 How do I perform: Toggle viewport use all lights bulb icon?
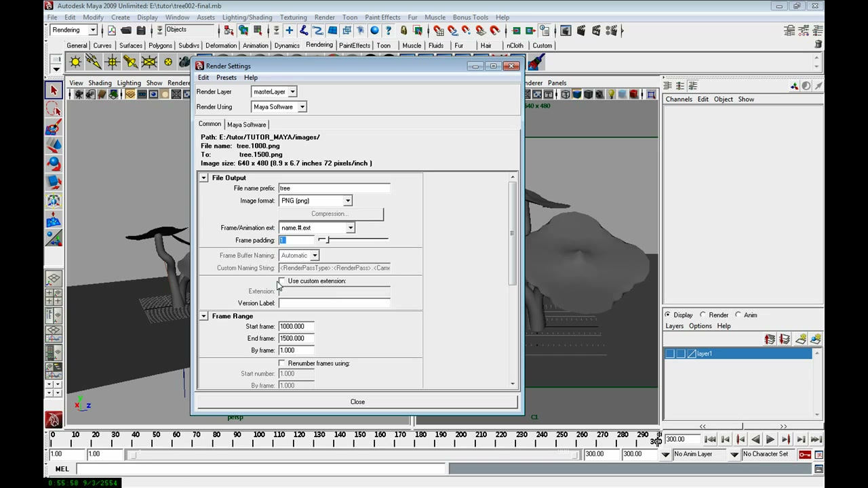click(611, 94)
